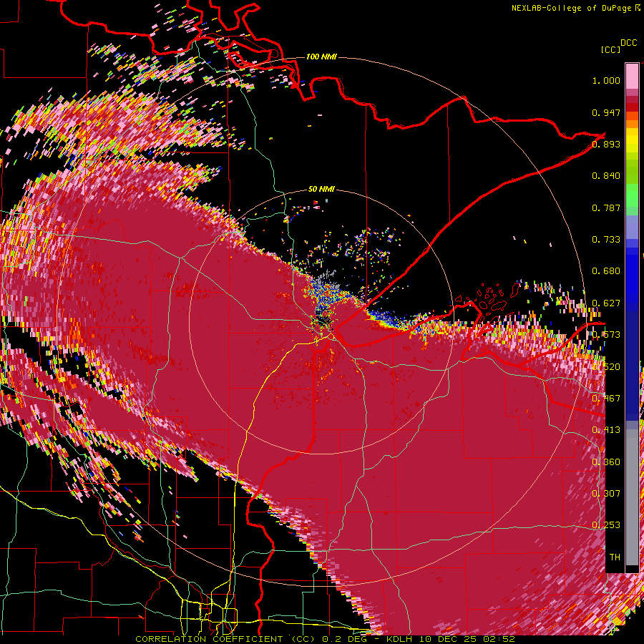This screenshot has height=644, width=644.
Task: Click the 0.627 scale value
Action: pyautogui.click(x=606, y=303)
